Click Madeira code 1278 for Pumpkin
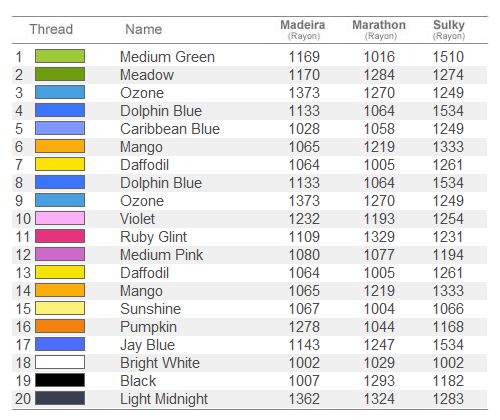 304,327
